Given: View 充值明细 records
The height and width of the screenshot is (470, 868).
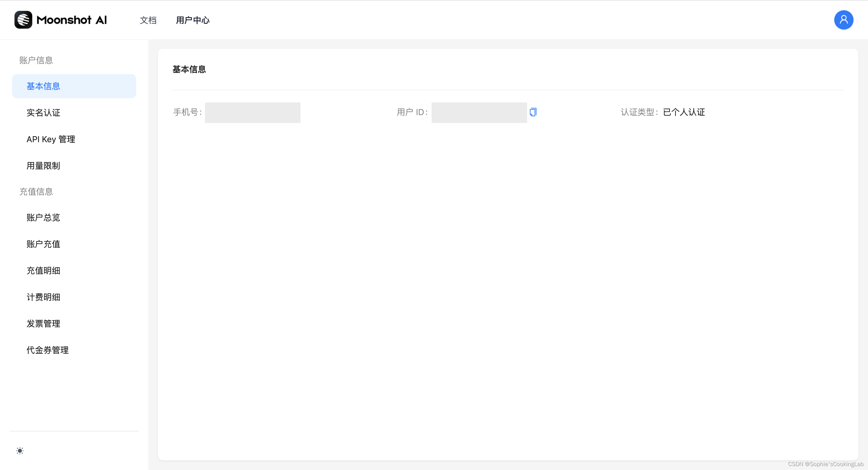Looking at the screenshot, I should tap(43, 271).
